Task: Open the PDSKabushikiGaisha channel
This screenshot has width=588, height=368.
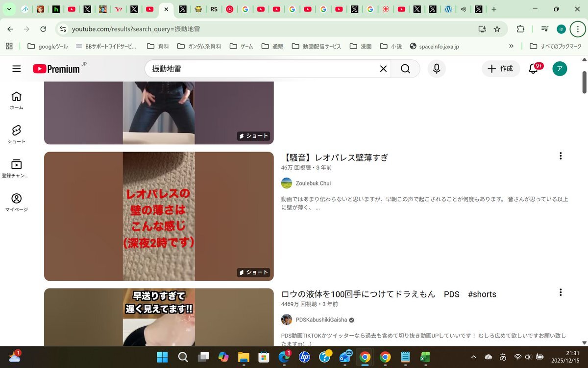Action: [321, 319]
